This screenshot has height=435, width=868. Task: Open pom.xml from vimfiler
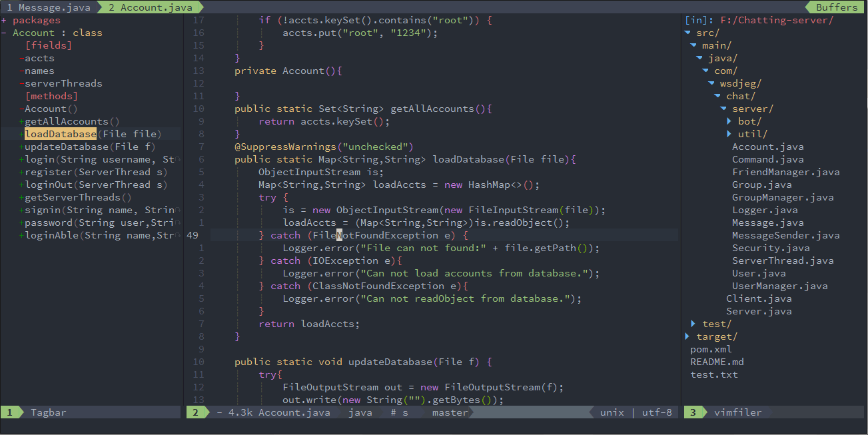click(x=711, y=349)
